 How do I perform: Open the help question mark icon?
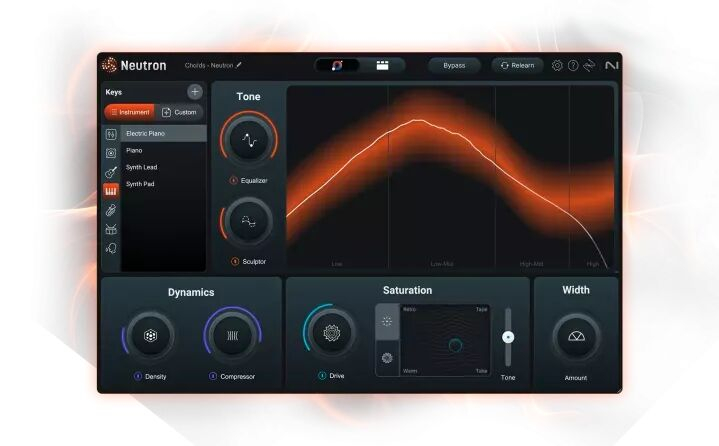pos(573,65)
